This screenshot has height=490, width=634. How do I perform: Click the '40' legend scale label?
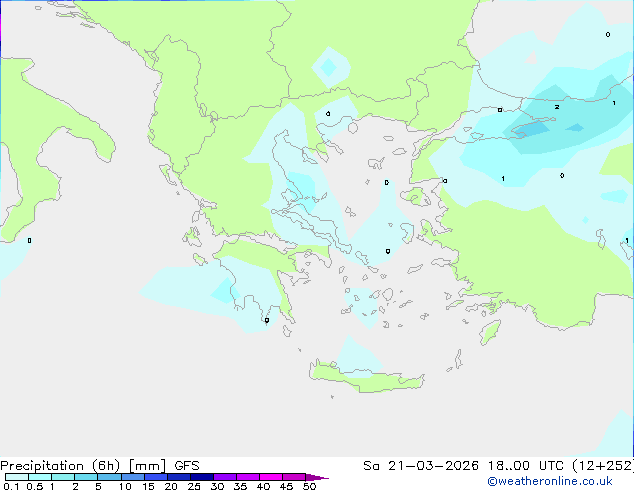click(x=263, y=486)
